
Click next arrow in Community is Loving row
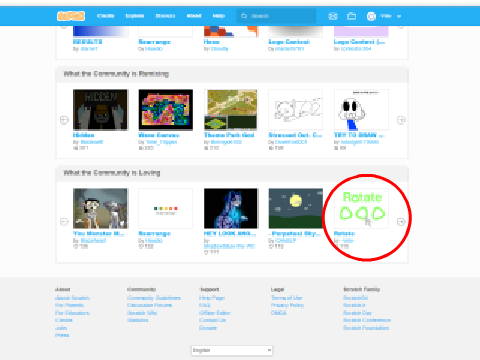click(401, 222)
